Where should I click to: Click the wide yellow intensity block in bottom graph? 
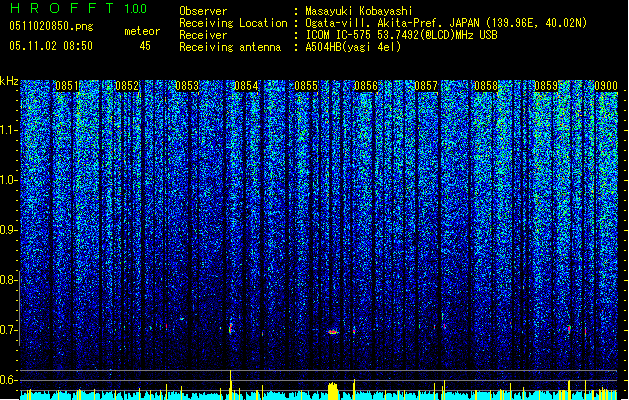[333, 391]
